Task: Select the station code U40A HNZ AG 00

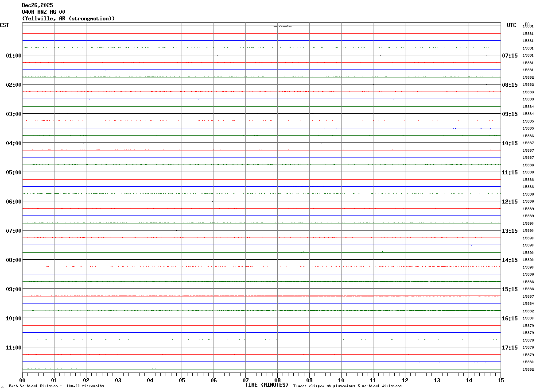Action: tap(44, 12)
